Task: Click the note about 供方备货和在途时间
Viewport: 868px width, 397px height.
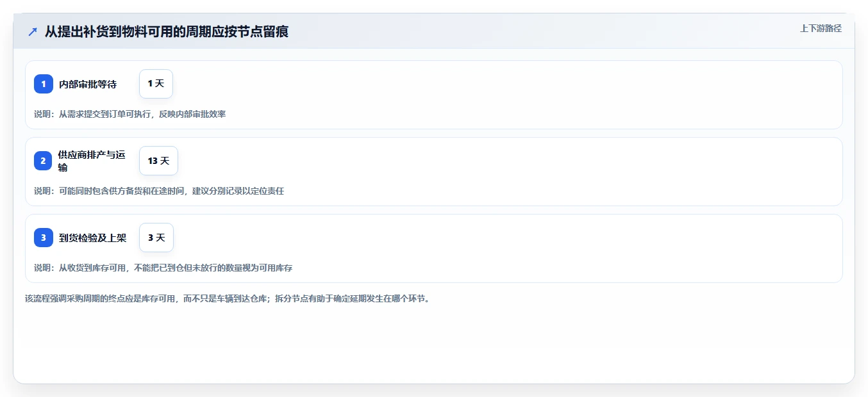Action: pyautogui.click(x=159, y=191)
